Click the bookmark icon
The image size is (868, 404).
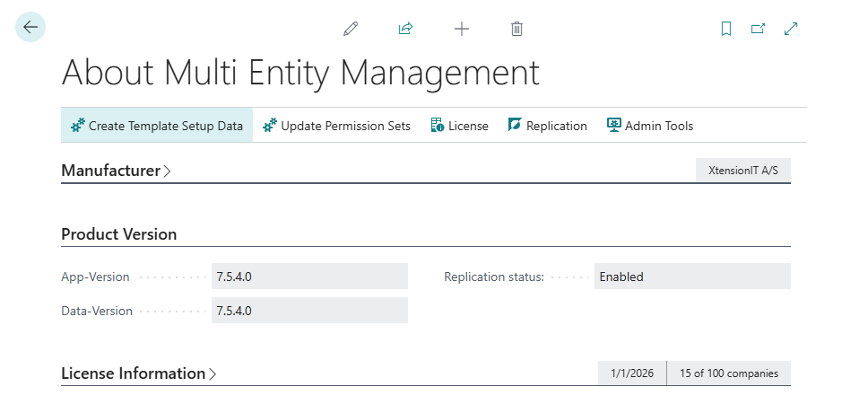(x=726, y=29)
